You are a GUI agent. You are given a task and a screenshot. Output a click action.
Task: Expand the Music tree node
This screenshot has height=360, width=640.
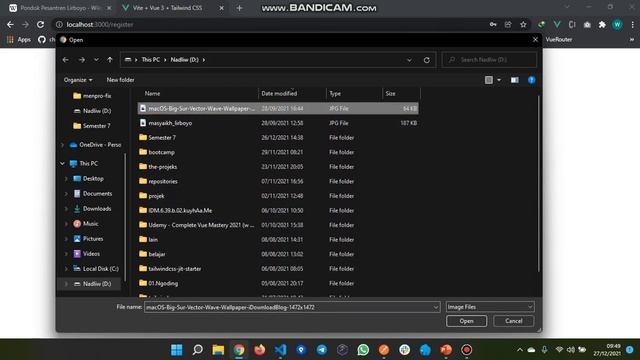click(66, 224)
